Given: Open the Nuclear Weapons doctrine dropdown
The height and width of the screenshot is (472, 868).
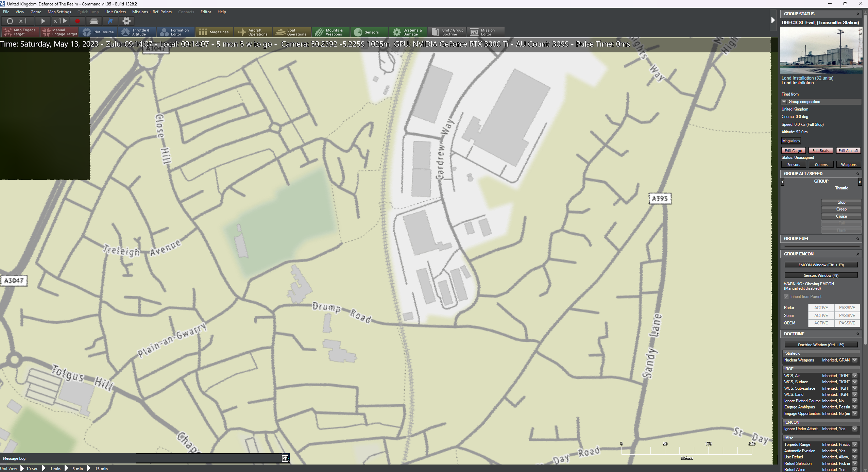Looking at the screenshot, I should click(x=854, y=360).
